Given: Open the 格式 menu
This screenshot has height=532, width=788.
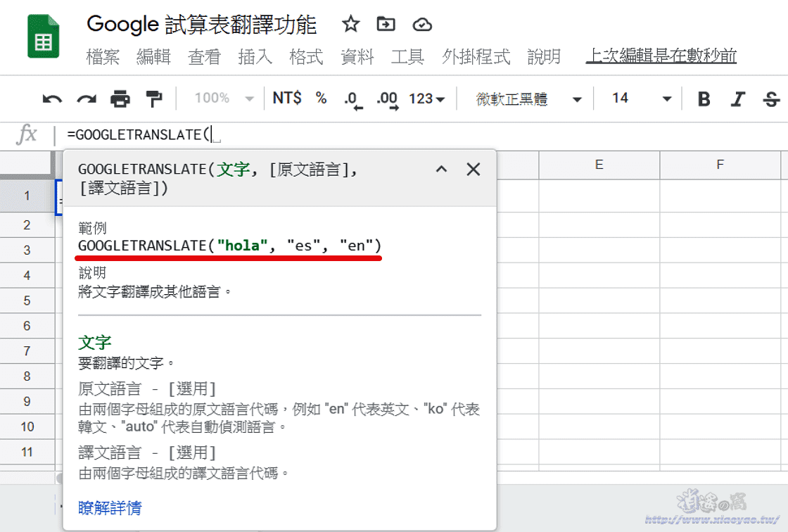Looking at the screenshot, I should click(x=306, y=57).
